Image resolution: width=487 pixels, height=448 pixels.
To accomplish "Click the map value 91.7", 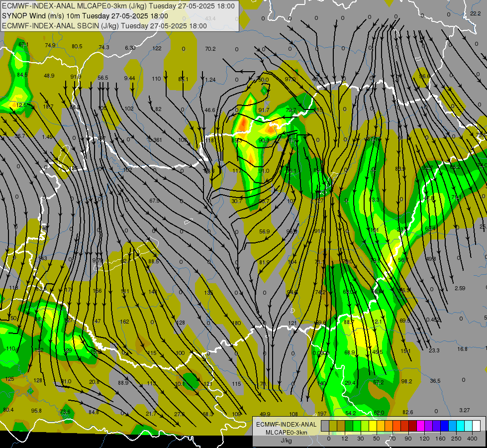I will pos(264,111).
